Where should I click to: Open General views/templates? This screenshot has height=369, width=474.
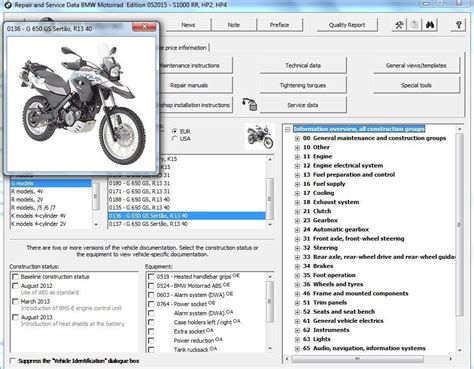(x=416, y=66)
